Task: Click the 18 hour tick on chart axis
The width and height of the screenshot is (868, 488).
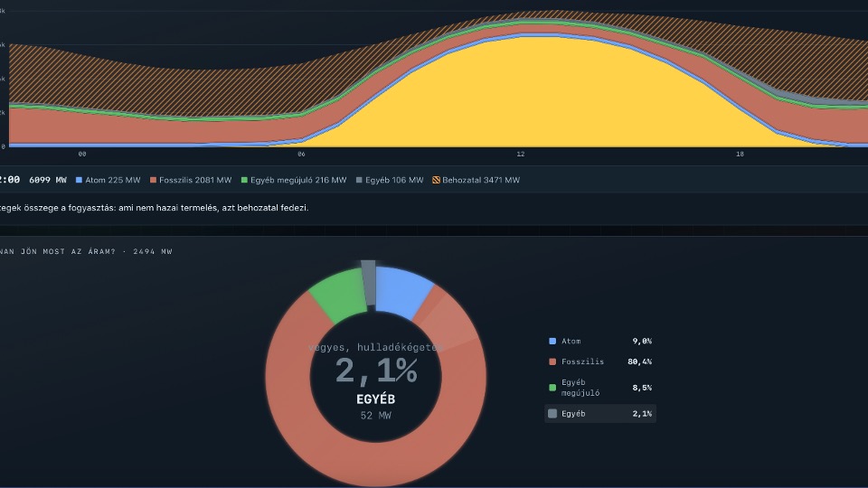Action: [x=740, y=154]
